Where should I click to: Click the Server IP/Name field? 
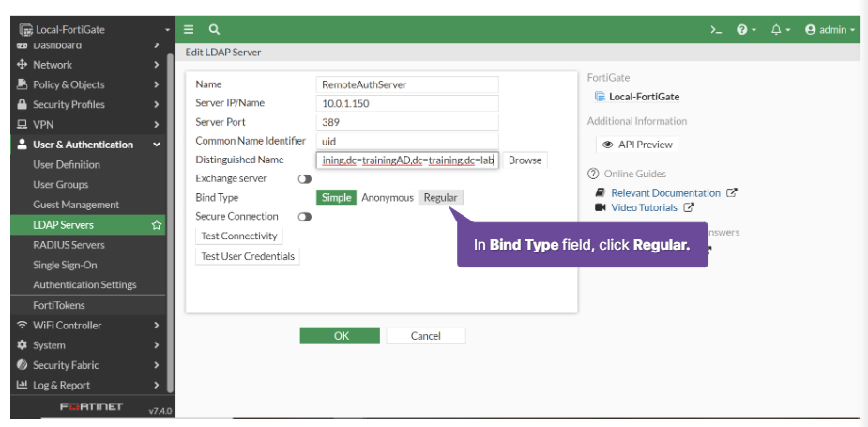pos(407,103)
